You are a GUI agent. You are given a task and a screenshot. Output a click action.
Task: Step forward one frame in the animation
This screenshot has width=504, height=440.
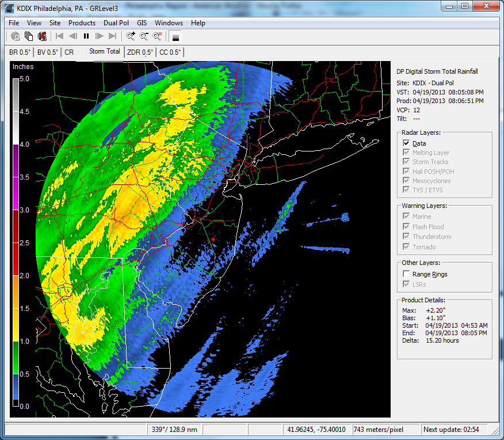coord(100,36)
